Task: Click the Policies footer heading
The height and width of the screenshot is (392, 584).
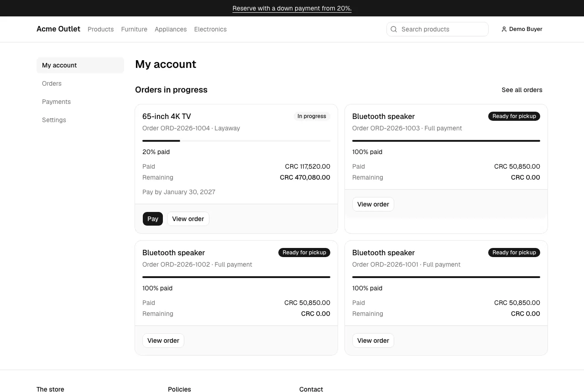Action: tap(179, 389)
